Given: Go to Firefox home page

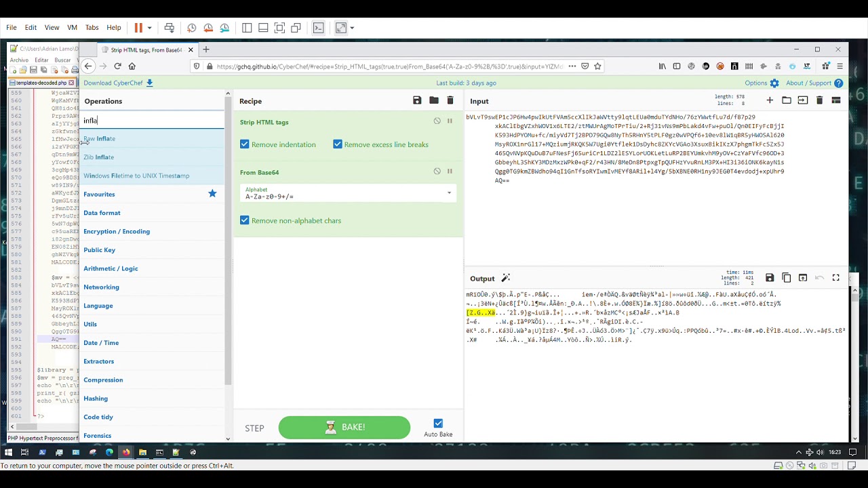Looking at the screenshot, I should pos(132,66).
